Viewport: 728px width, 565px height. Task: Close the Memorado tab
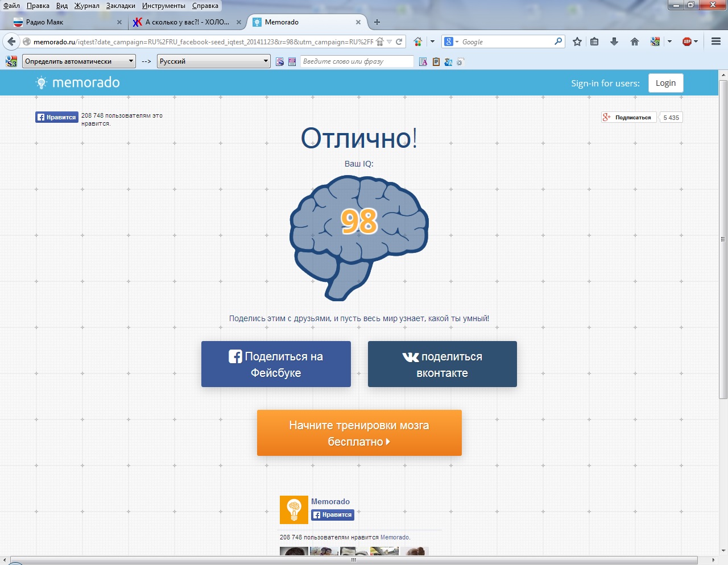click(358, 22)
